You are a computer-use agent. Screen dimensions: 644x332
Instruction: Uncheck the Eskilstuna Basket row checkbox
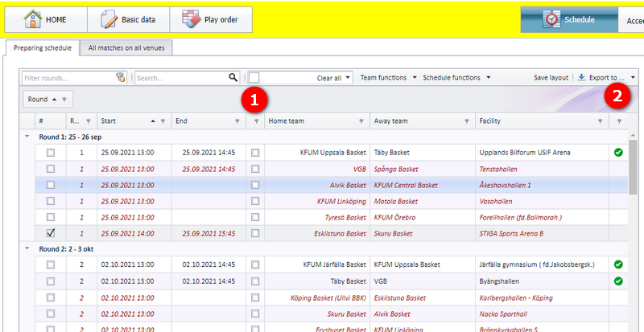pos(51,233)
